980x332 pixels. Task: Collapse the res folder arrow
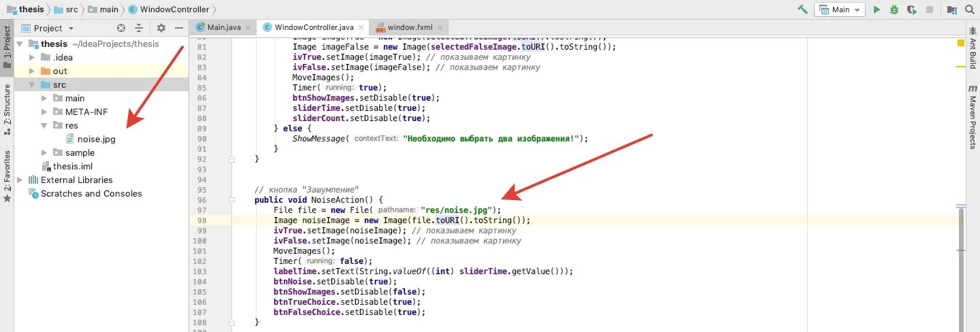pyautogui.click(x=44, y=125)
